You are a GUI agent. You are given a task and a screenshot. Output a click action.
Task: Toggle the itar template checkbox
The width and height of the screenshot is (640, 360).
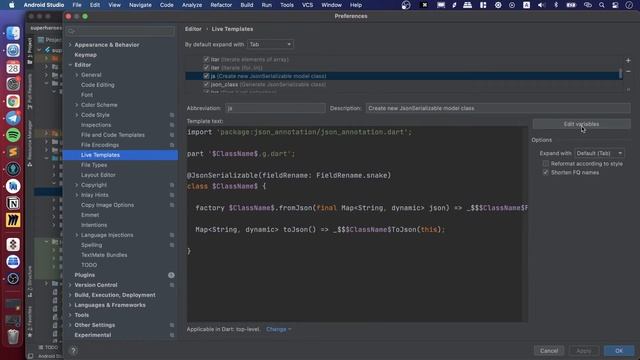[206, 59]
